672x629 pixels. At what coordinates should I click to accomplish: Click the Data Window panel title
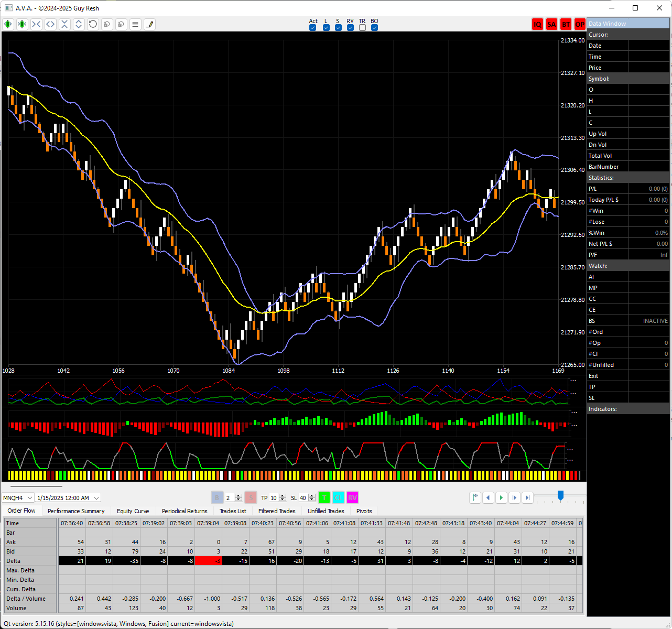coord(628,24)
